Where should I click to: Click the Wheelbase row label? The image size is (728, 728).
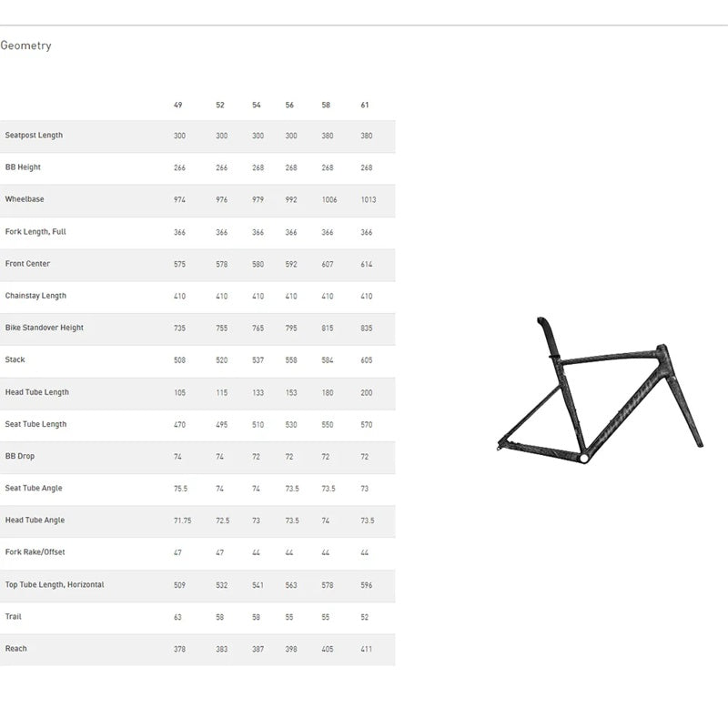[25, 199]
